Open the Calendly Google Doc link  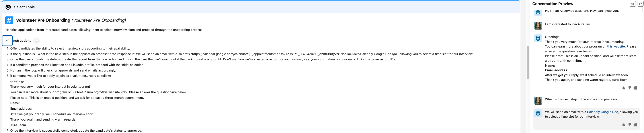602,112
